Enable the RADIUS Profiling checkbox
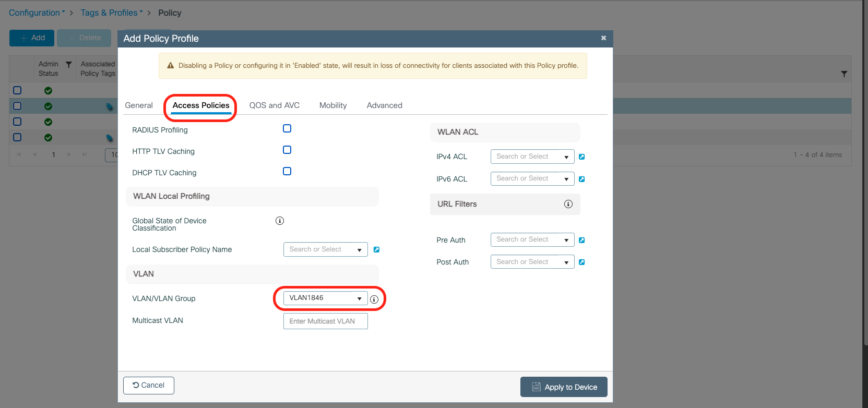The width and height of the screenshot is (868, 408). [287, 128]
